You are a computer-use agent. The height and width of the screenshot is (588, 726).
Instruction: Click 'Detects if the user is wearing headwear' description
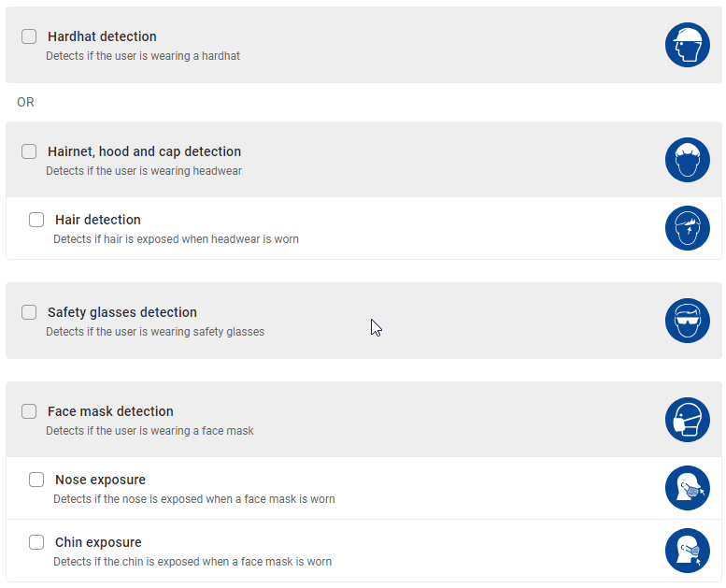(x=144, y=171)
